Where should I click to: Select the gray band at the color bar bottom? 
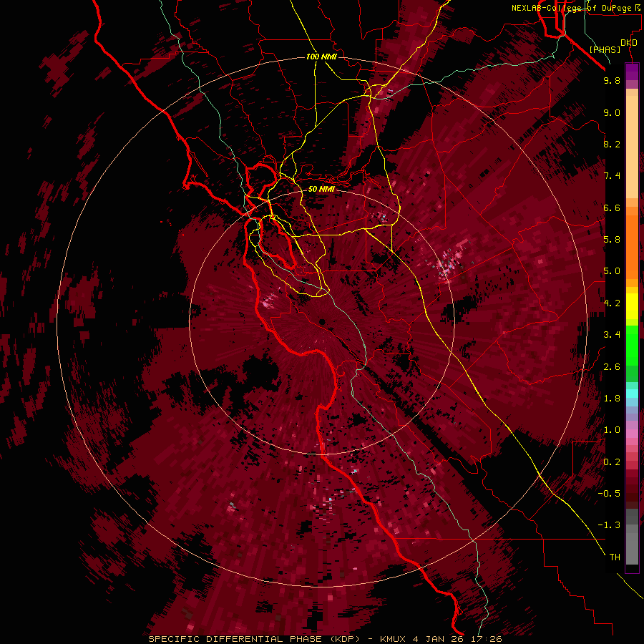(632, 545)
